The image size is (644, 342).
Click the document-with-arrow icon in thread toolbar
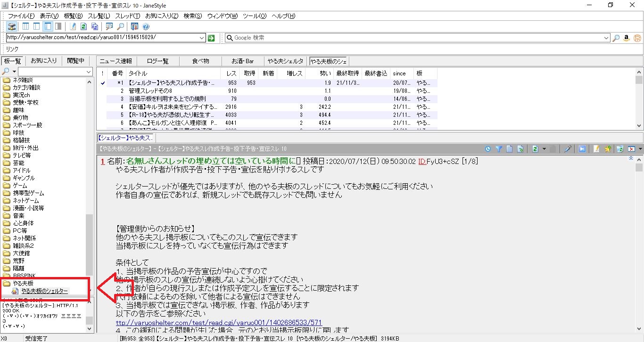pyautogui.click(x=520, y=149)
